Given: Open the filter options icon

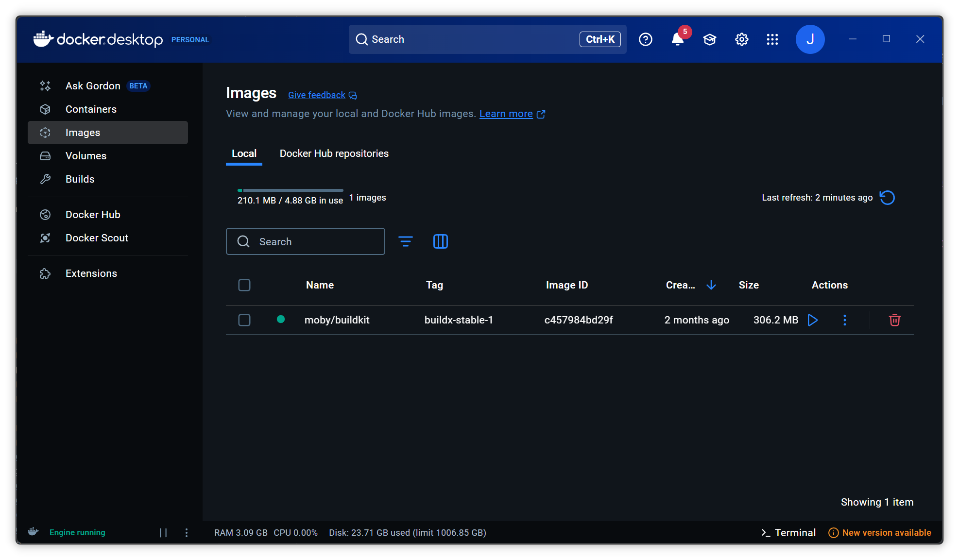Looking at the screenshot, I should (x=406, y=241).
